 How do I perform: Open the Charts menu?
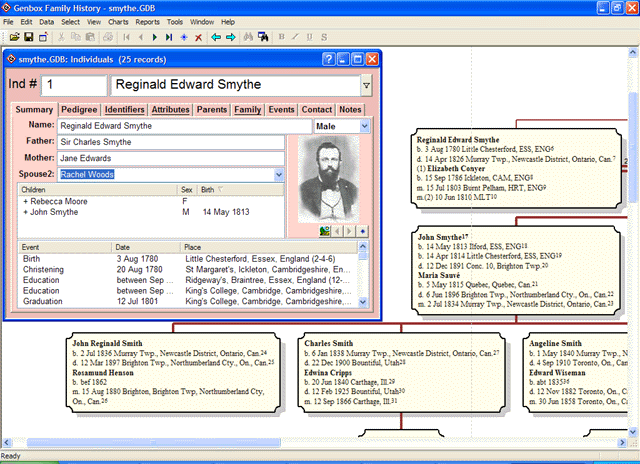pyautogui.click(x=118, y=22)
